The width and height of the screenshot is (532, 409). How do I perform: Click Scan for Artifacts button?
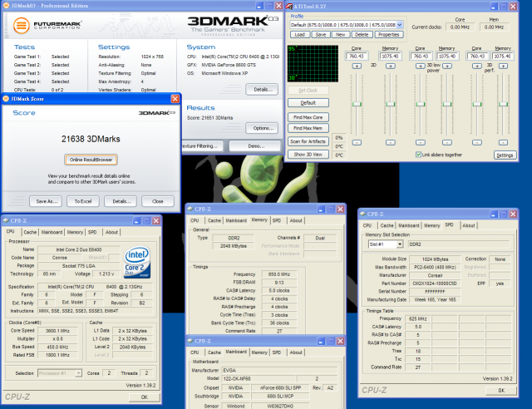pos(308,141)
